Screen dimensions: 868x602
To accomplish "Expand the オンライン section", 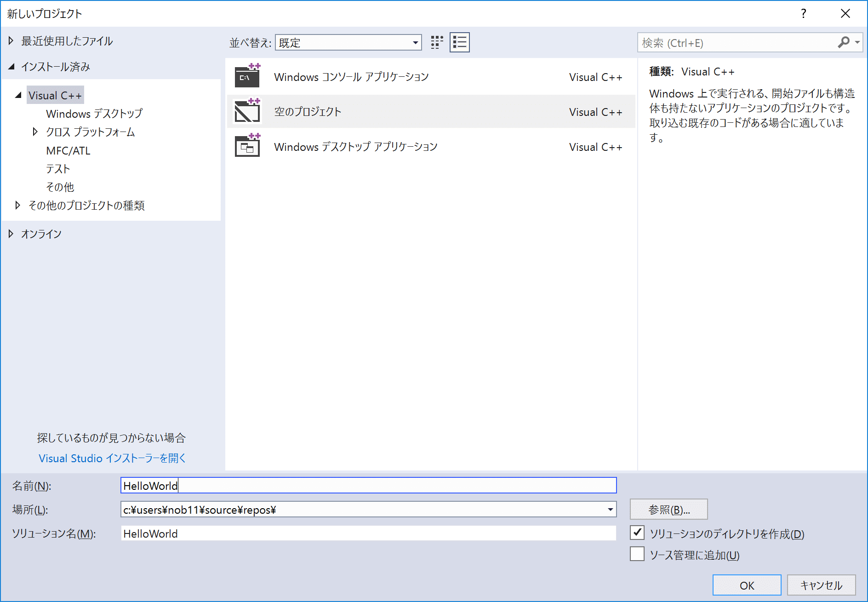I will 10,233.
